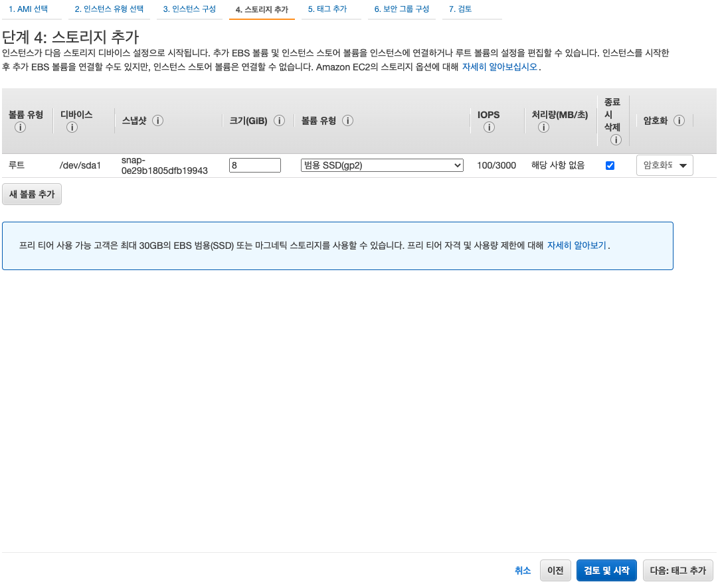Screen dimensions: 718x588
Task: Click the 검토 및 시작 button
Action: (x=606, y=570)
